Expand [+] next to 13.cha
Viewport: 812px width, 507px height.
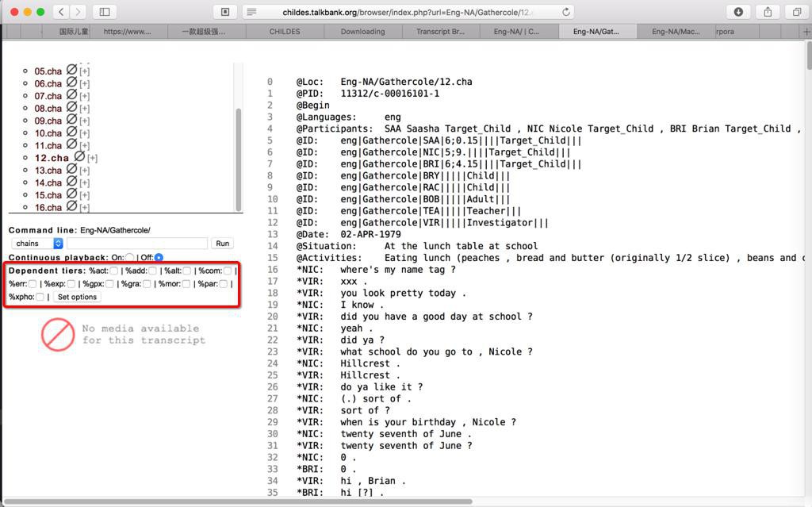click(84, 171)
